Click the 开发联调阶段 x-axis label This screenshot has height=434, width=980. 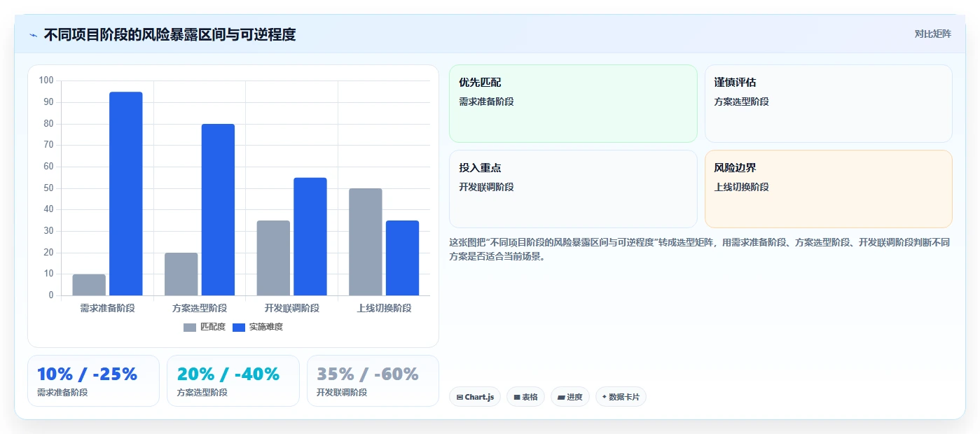click(x=292, y=308)
